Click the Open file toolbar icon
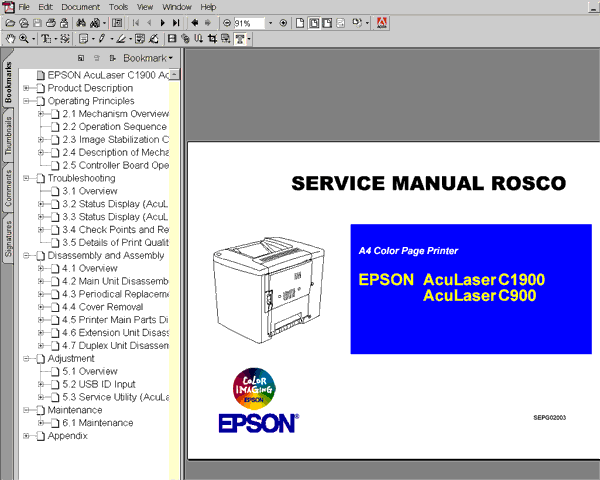The image size is (600, 480). coord(10,23)
